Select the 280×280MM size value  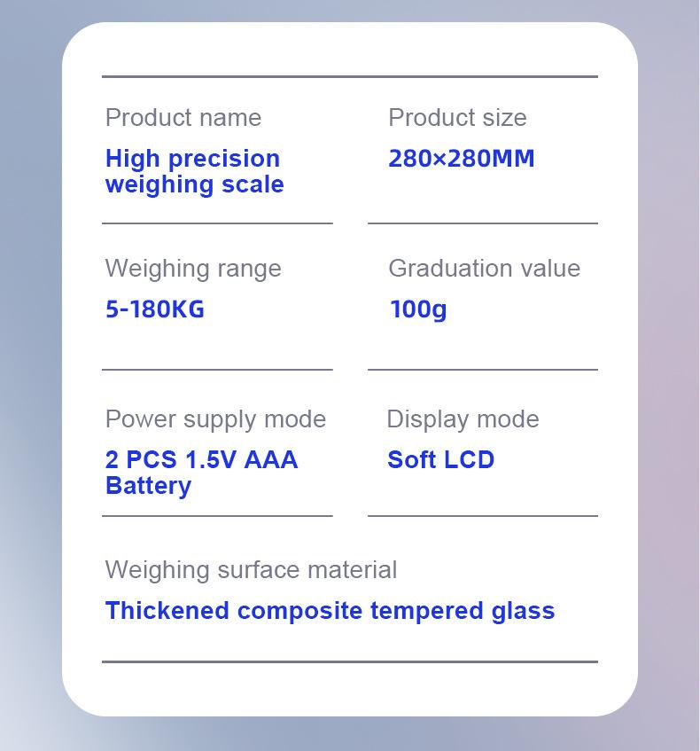[x=461, y=159]
